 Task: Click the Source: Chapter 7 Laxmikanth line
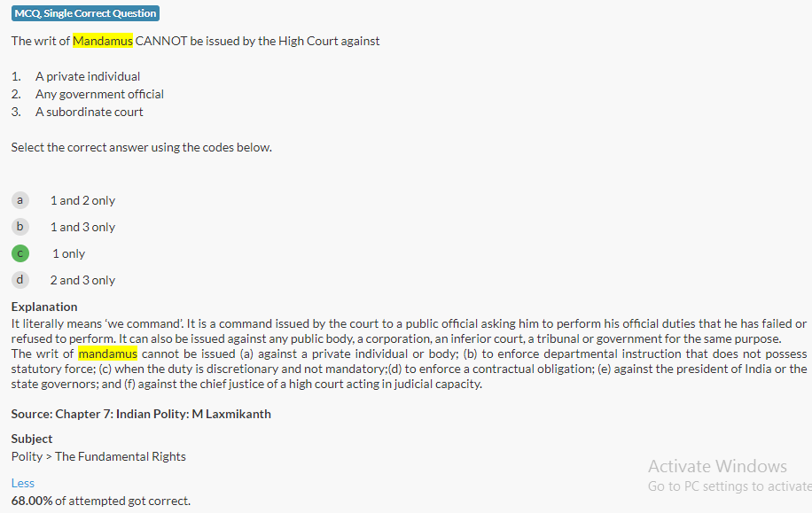[x=141, y=414]
